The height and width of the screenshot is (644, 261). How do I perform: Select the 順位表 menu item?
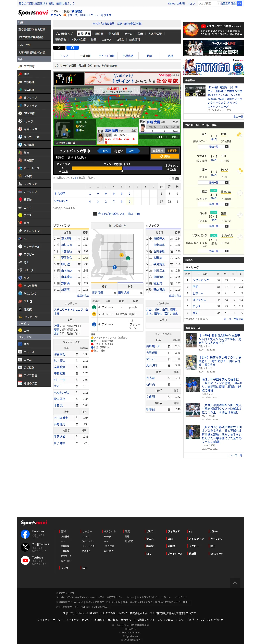(99, 34)
